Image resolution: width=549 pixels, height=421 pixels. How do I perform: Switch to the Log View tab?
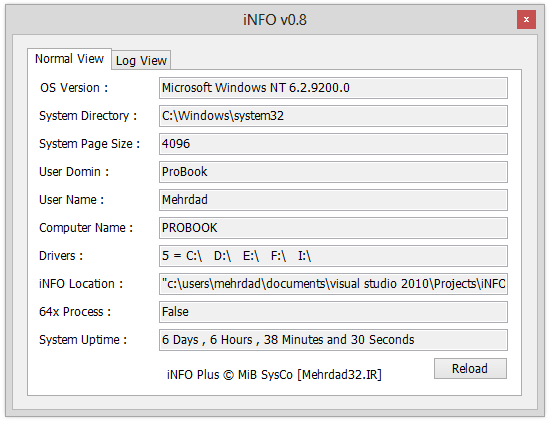pyautogui.click(x=141, y=61)
